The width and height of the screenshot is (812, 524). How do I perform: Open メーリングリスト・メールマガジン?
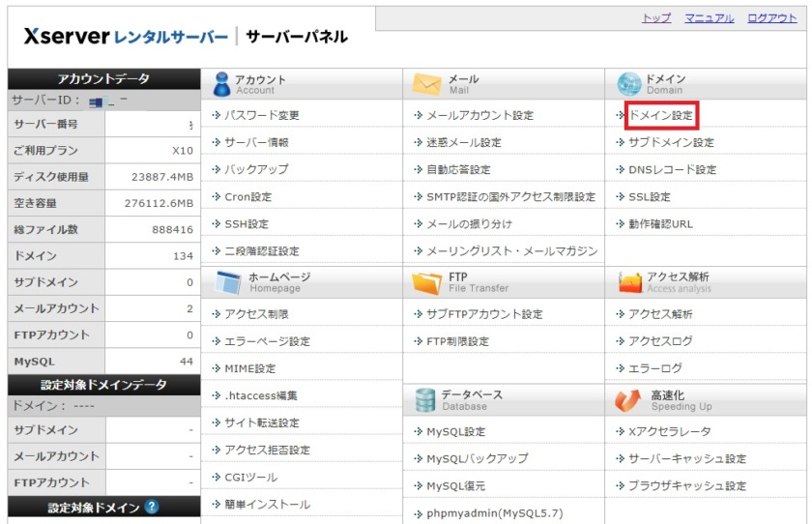point(512,251)
